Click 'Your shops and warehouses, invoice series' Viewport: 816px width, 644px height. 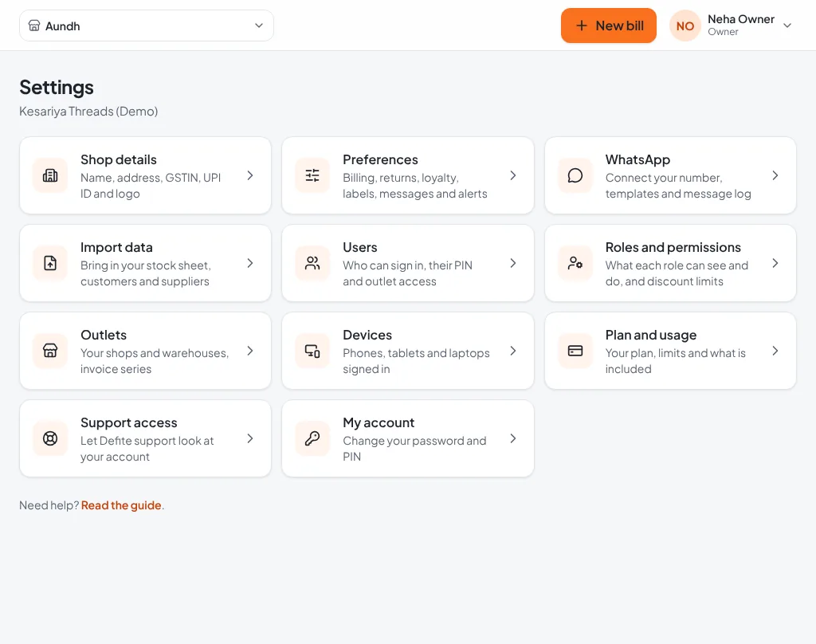154,361
